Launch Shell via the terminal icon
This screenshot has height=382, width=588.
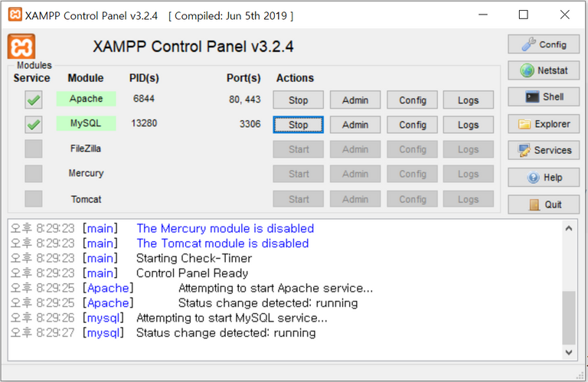pos(544,96)
